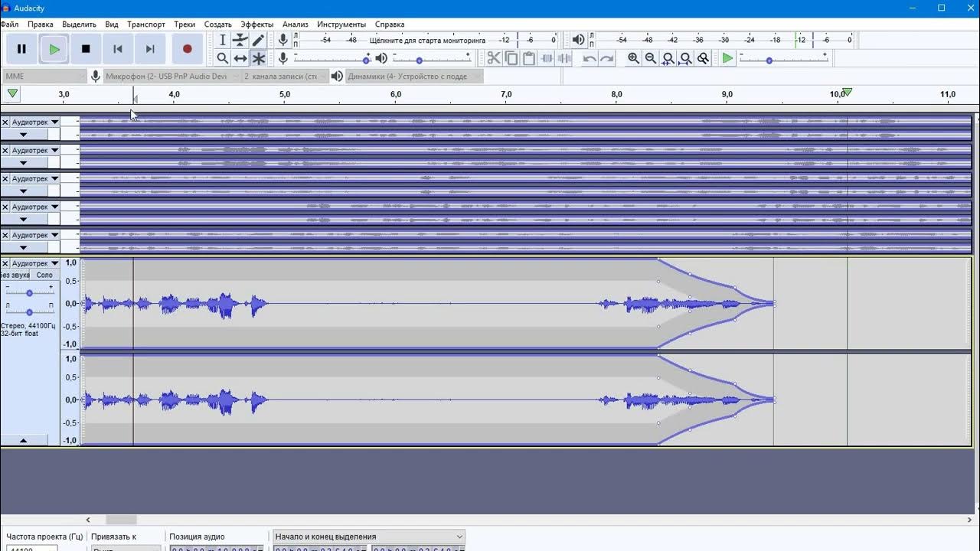Open the Эффекты menu
Screen dimensions: 980x551
(x=256, y=24)
